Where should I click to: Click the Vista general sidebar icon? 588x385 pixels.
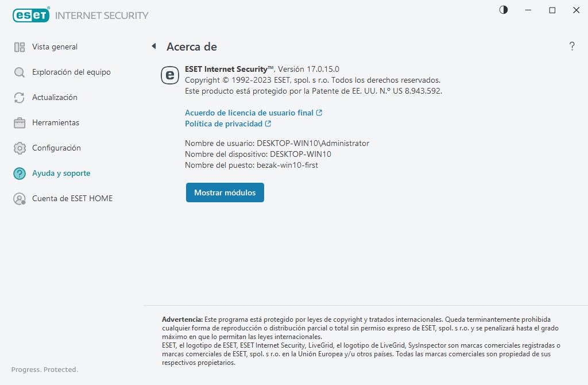20,47
